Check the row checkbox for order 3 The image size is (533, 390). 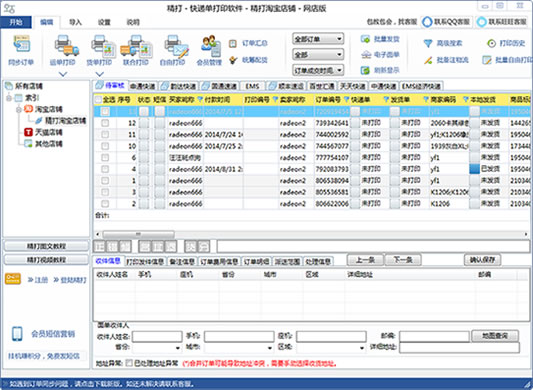(x=105, y=192)
